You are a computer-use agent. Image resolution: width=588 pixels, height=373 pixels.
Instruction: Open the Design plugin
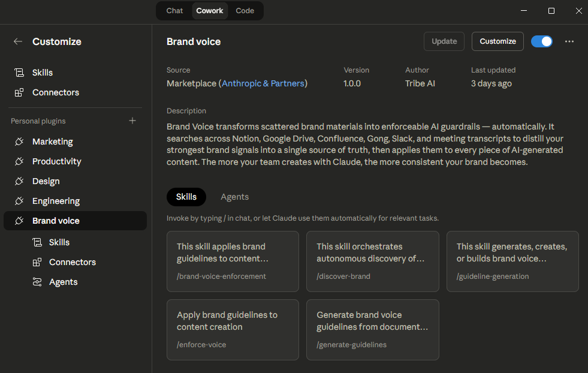coord(75,181)
